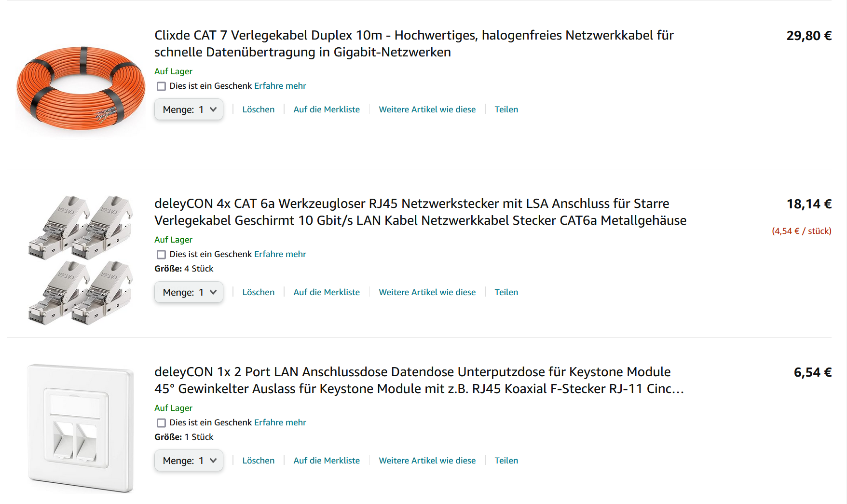Open the white LAN Anschlussdose product image

(81, 428)
